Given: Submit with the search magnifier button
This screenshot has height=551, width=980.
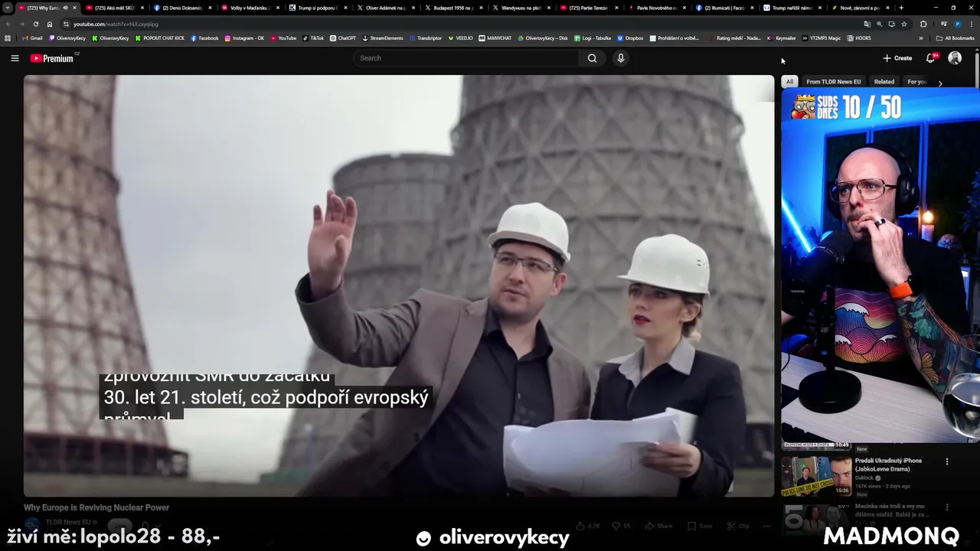Looking at the screenshot, I should (x=592, y=58).
